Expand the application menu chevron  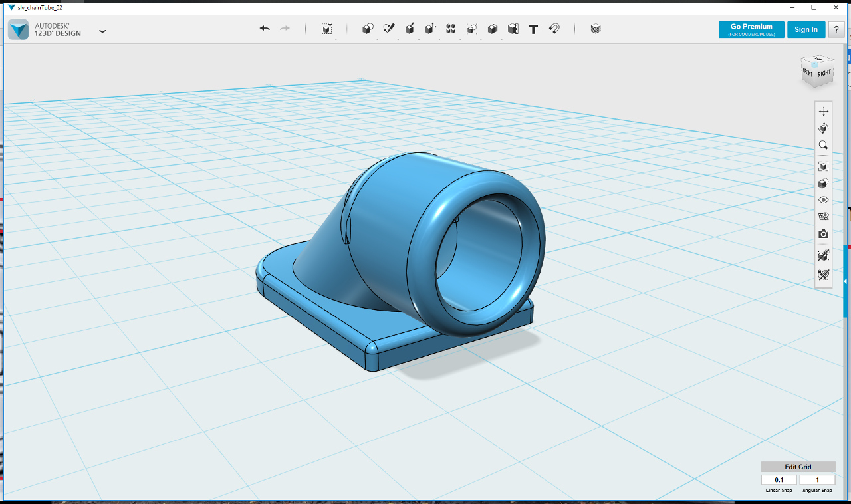click(x=102, y=31)
